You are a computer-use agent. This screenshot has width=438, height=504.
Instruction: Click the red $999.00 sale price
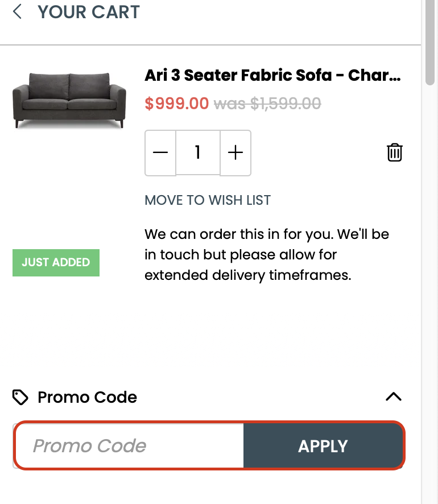(177, 104)
